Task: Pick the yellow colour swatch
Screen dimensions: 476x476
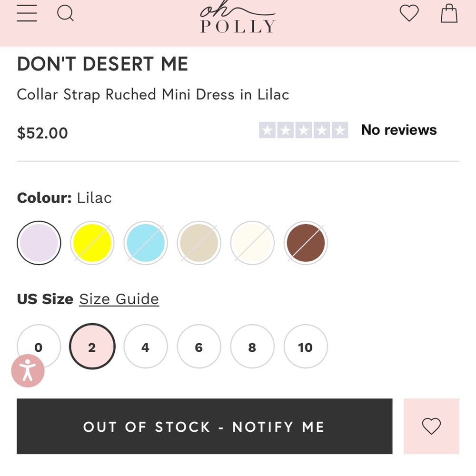Action: [x=92, y=243]
